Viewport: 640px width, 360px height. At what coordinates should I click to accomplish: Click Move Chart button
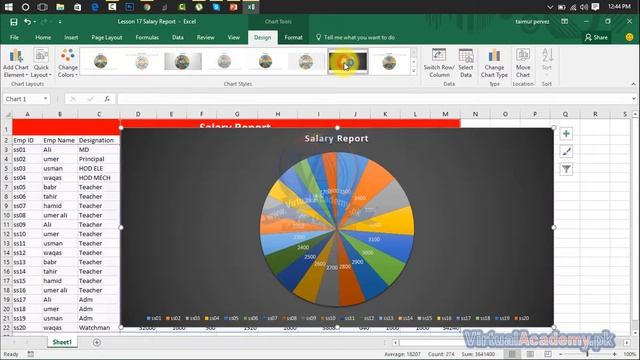pos(523,63)
